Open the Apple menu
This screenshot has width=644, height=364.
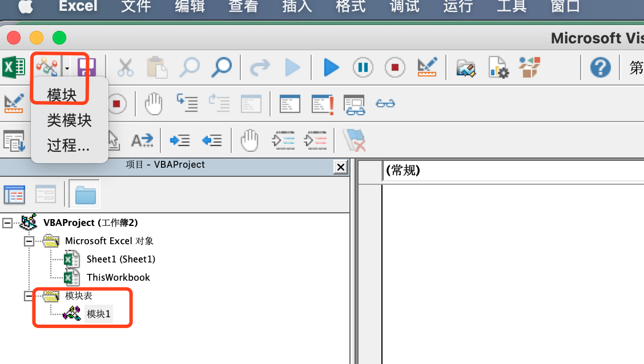point(26,7)
